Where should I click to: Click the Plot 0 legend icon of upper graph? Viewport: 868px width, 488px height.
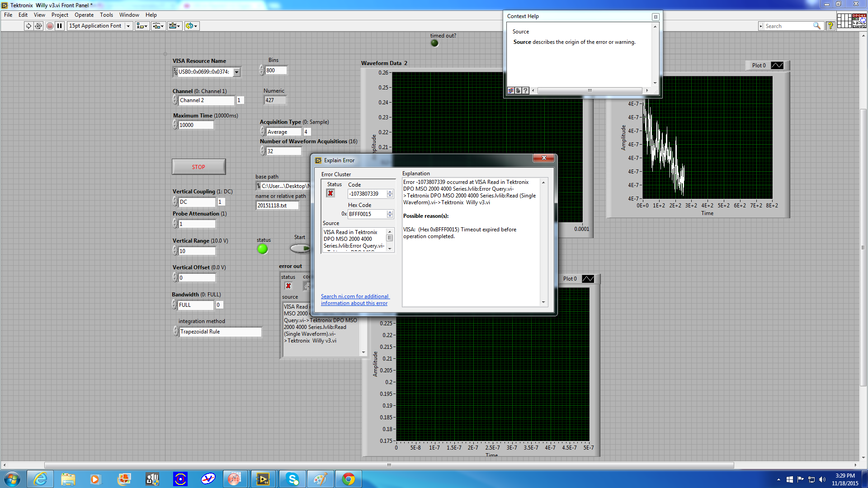(x=777, y=66)
